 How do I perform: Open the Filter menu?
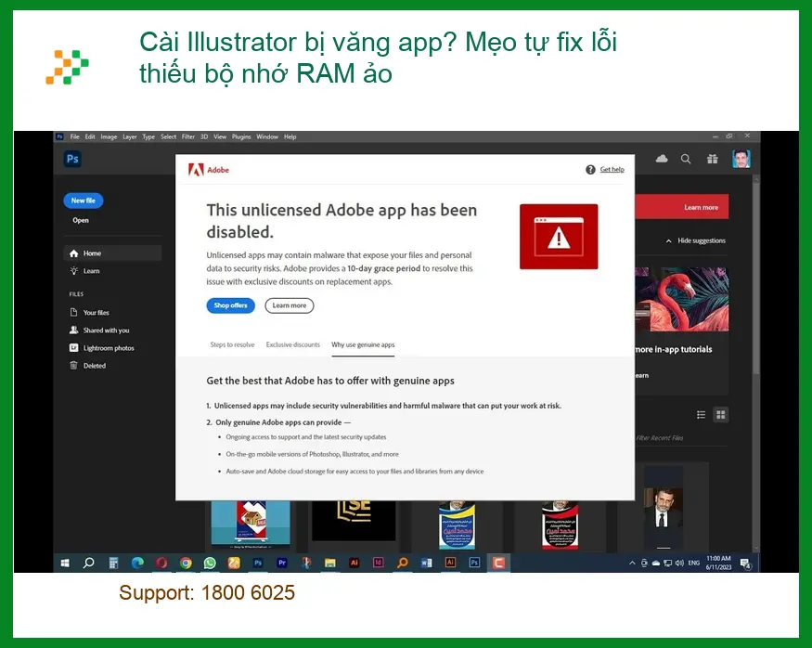tap(188, 136)
